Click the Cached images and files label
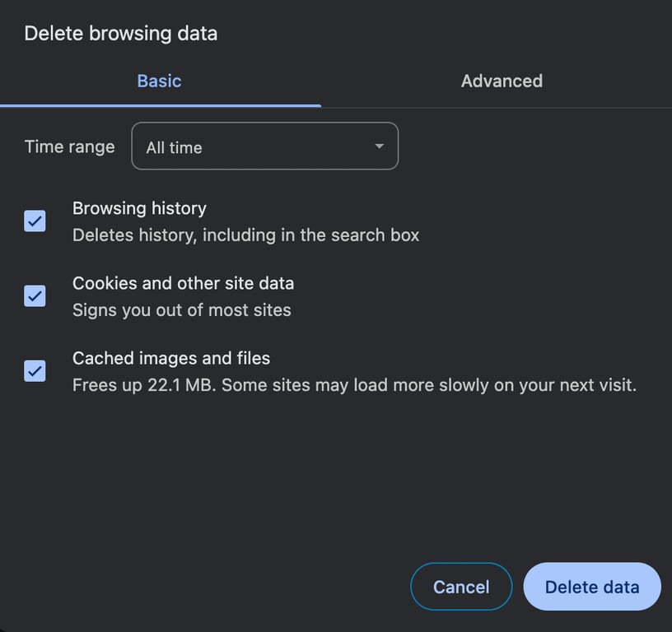 tap(170, 358)
